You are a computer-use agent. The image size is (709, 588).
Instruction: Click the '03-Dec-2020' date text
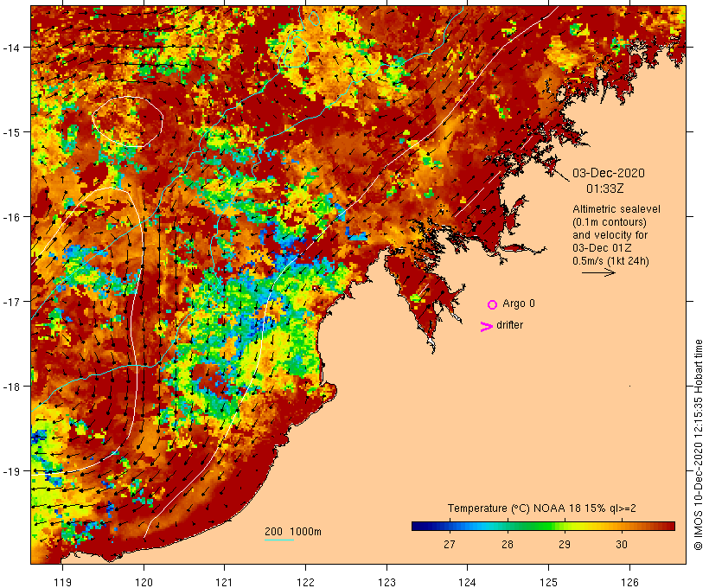point(608,173)
